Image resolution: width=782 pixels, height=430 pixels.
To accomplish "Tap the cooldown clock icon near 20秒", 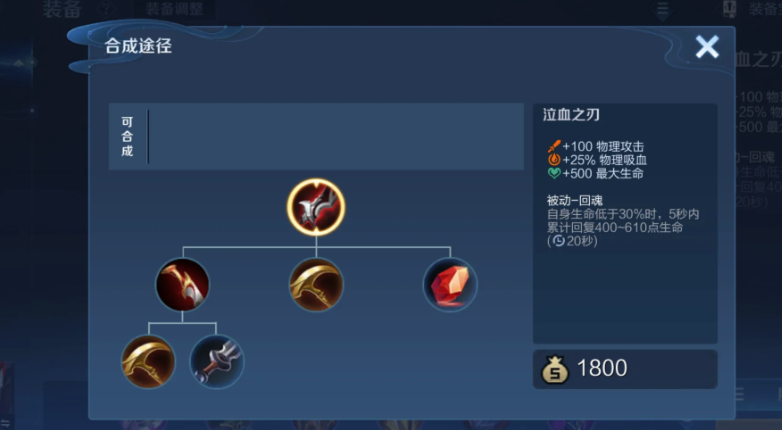I will pyautogui.click(x=559, y=241).
